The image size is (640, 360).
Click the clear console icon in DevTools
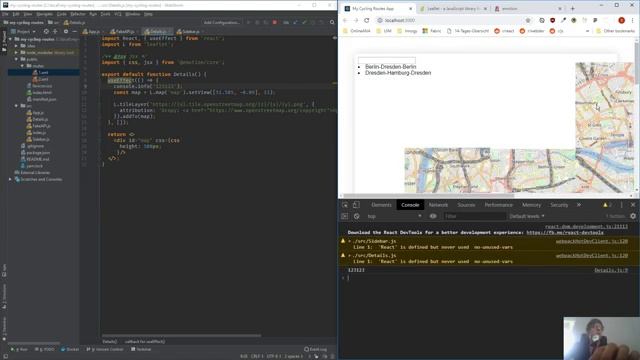pyautogui.click(x=356, y=216)
